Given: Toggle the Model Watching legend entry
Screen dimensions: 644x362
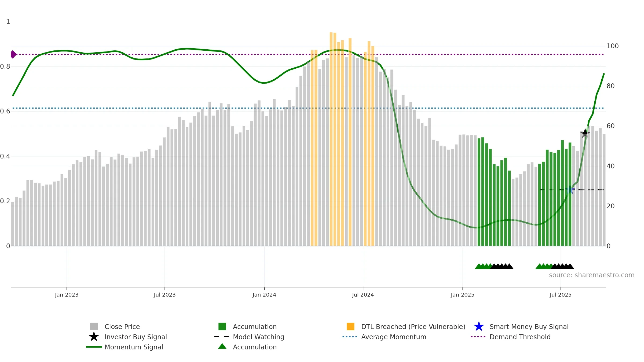Looking at the screenshot, I should (x=249, y=337).
